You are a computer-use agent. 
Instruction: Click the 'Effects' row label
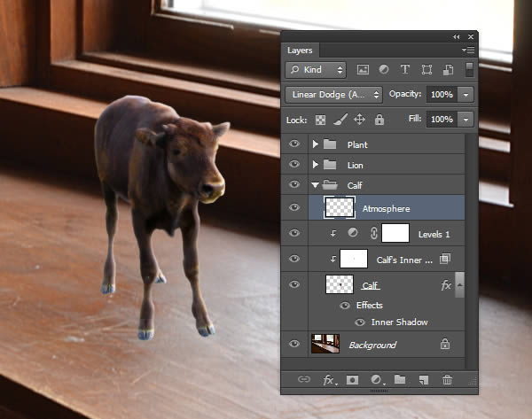coord(369,306)
